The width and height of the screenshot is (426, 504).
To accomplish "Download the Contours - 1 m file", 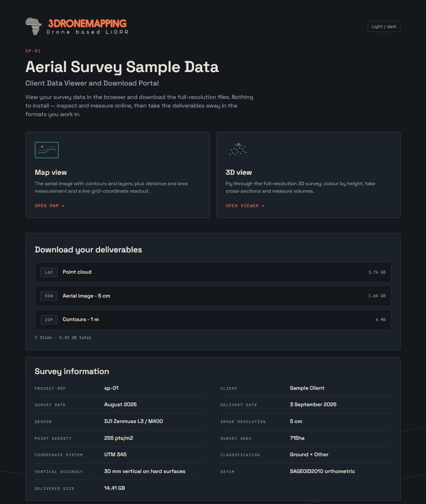I will (213, 320).
